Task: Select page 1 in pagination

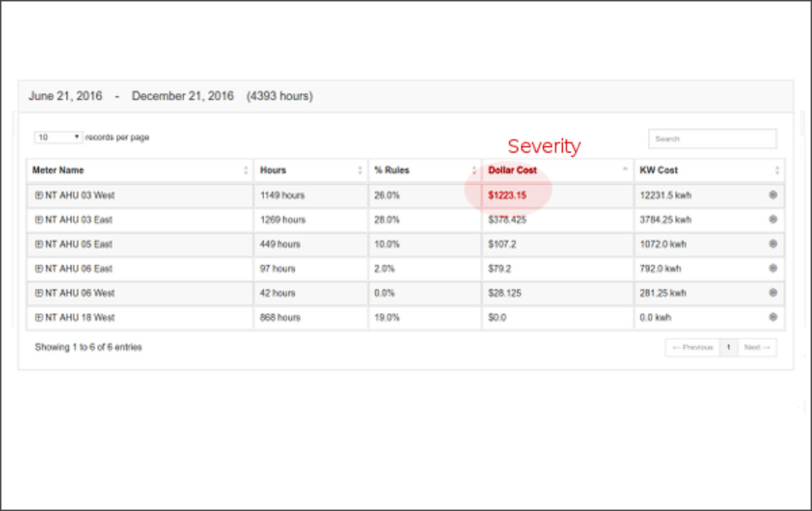Action: tap(728, 348)
